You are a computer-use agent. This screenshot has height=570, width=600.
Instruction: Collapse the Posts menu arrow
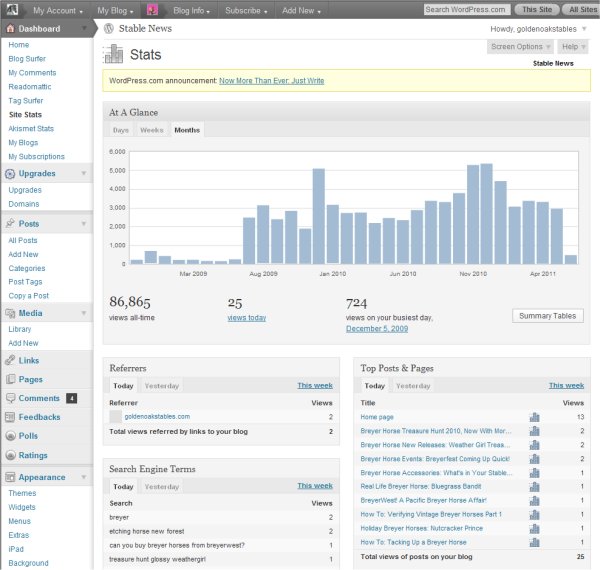84,223
